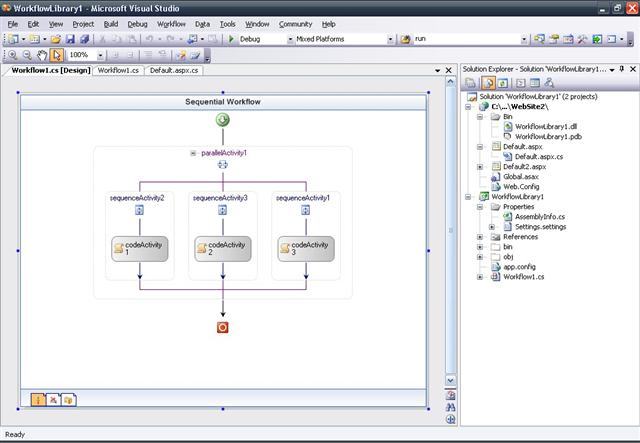
Task: Open the Workflow menu
Action: point(171,24)
